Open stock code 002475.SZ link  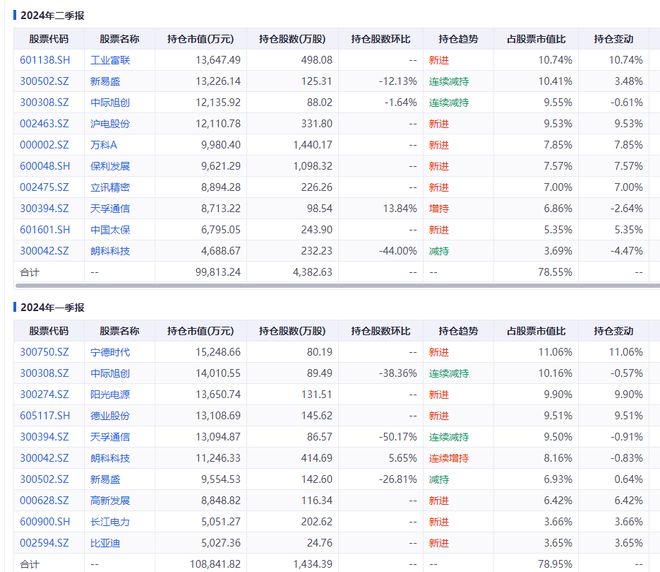click(44, 187)
